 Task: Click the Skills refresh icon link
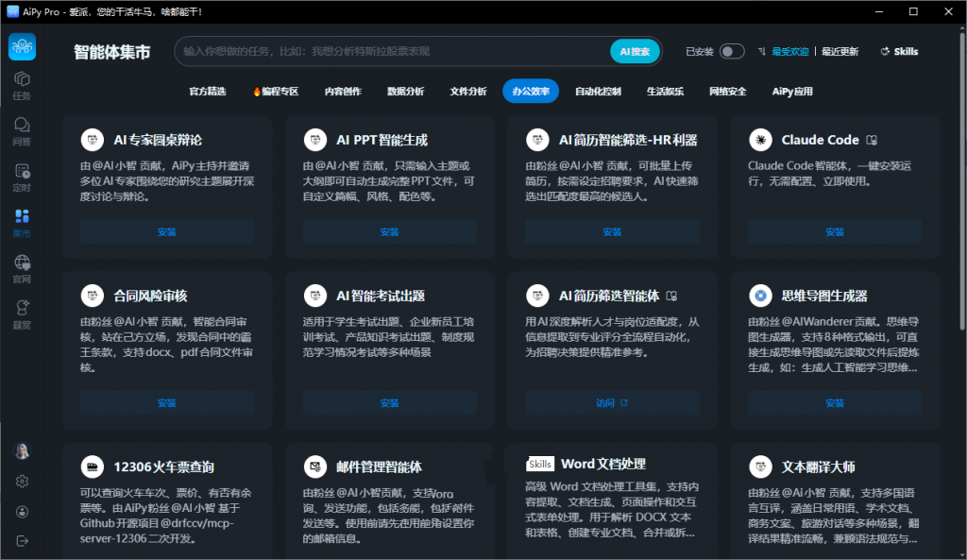pyautogui.click(x=899, y=52)
